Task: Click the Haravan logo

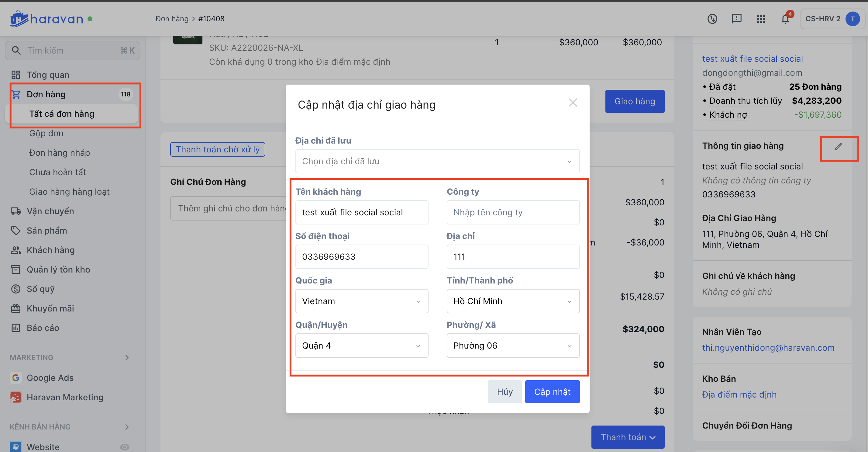Action: tap(46, 19)
